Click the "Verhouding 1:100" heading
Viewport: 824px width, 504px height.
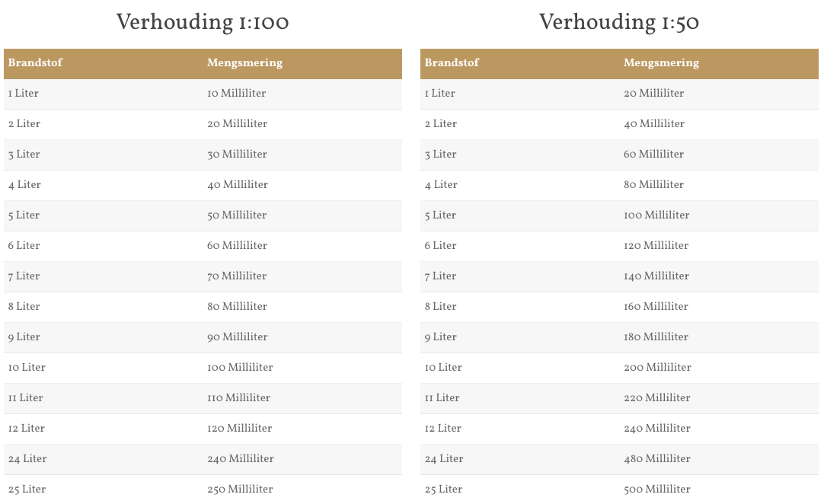pos(203,23)
